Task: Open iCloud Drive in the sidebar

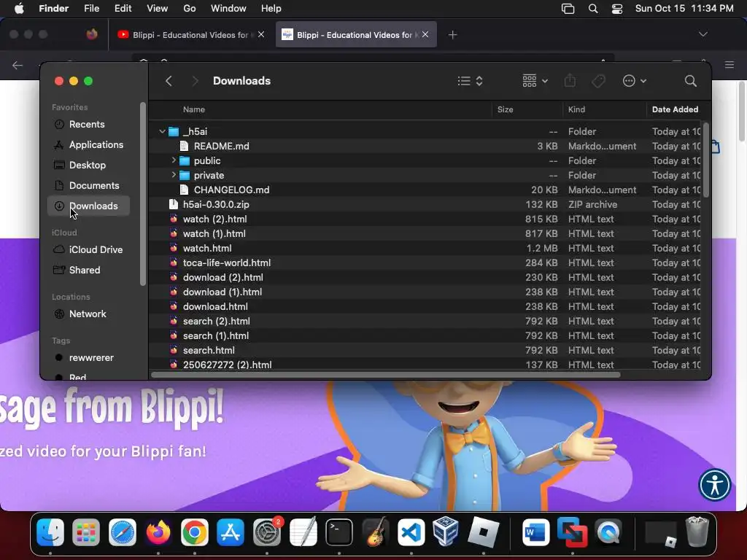Action: pyautogui.click(x=88, y=249)
